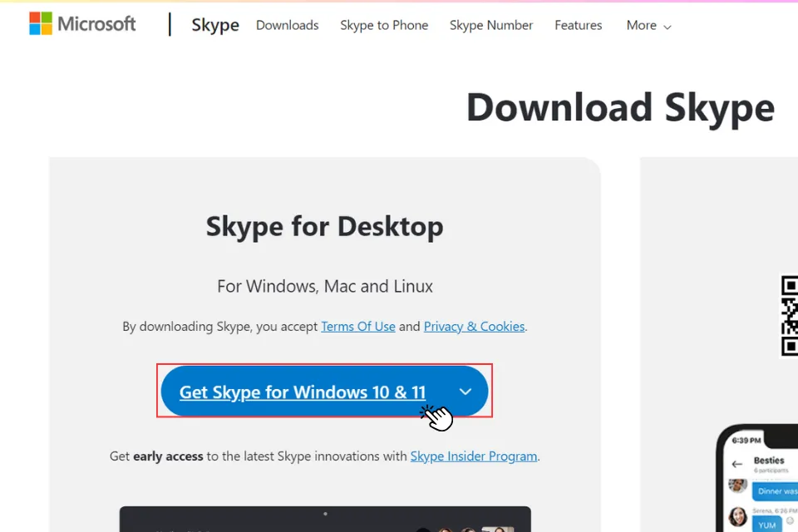798x532 pixels.
Task: Select Skype Number from the navigation
Action: 490,26
